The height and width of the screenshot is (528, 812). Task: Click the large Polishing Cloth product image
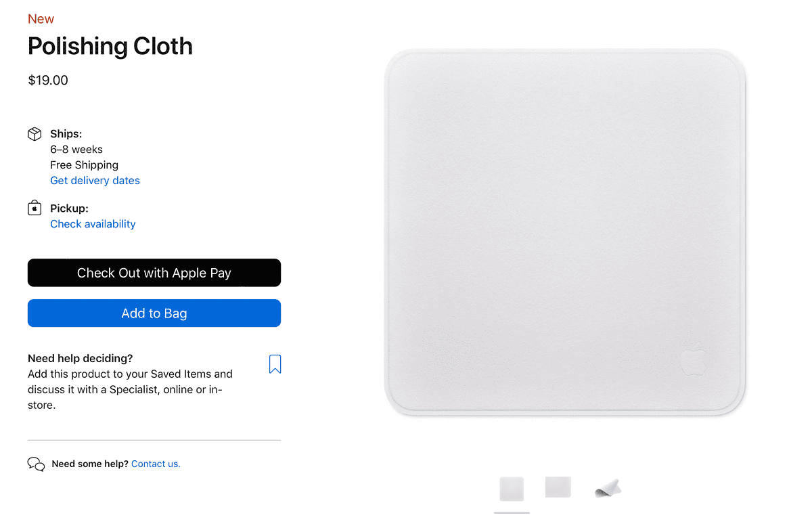click(565, 232)
